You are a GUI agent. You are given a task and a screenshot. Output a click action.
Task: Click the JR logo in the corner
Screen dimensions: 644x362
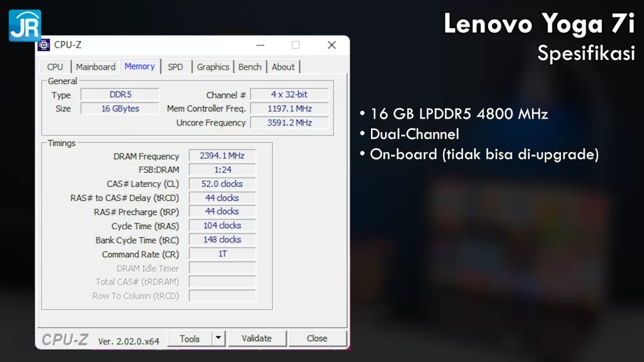click(x=24, y=26)
